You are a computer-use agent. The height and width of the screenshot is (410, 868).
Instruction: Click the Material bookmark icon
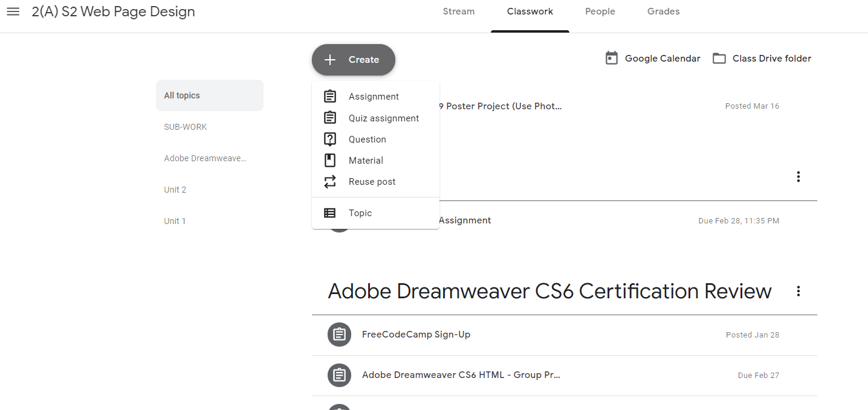pos(329,161)
